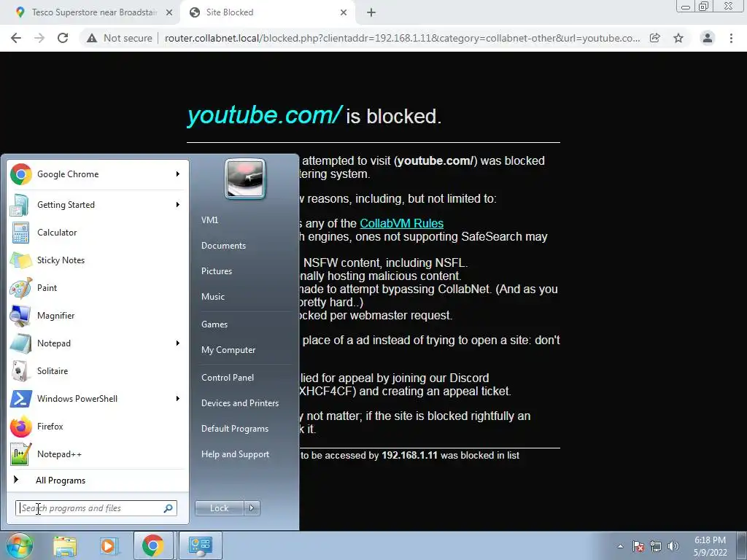Click search magnifier in Start search box

coord(169,508)
